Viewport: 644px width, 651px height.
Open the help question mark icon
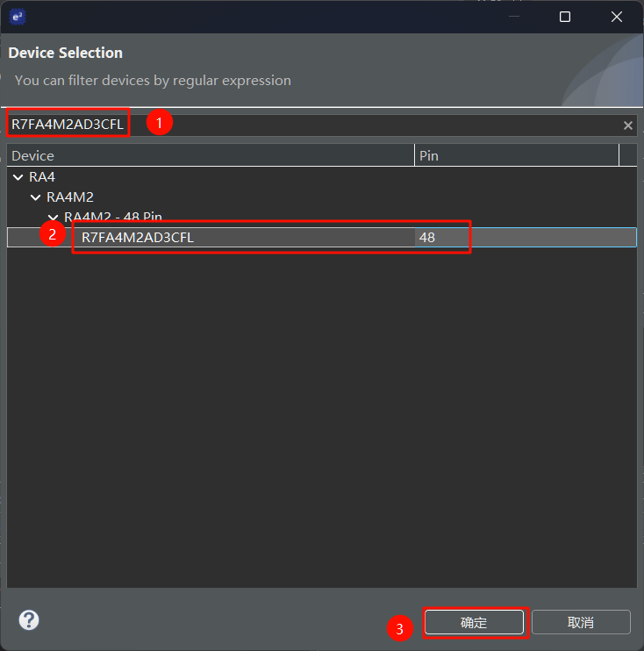pyautogui.click(x=29, y=620)
